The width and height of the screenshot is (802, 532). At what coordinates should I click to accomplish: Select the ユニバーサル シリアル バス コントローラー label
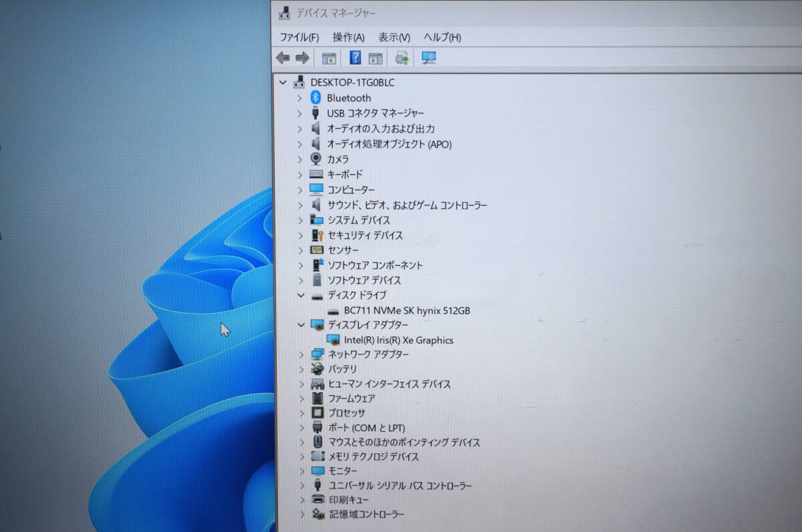pos(400,486)
